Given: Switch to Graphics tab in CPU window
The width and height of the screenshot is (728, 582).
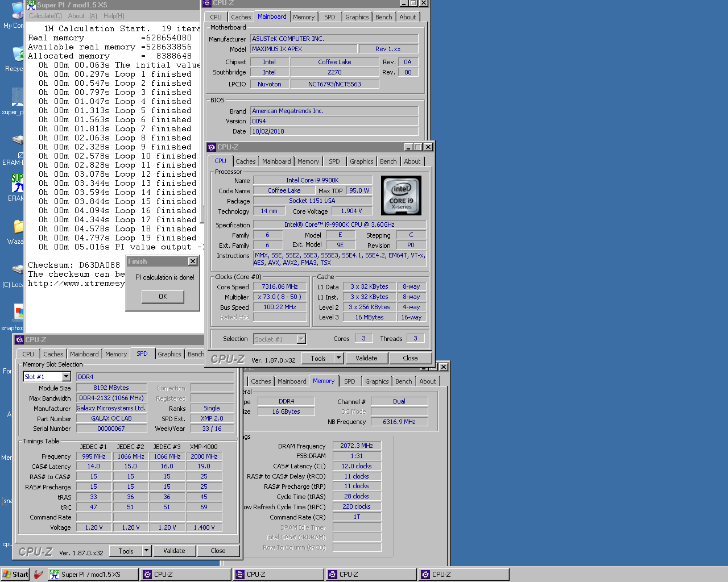Looking at the screenshot, I should coord(362,161).
